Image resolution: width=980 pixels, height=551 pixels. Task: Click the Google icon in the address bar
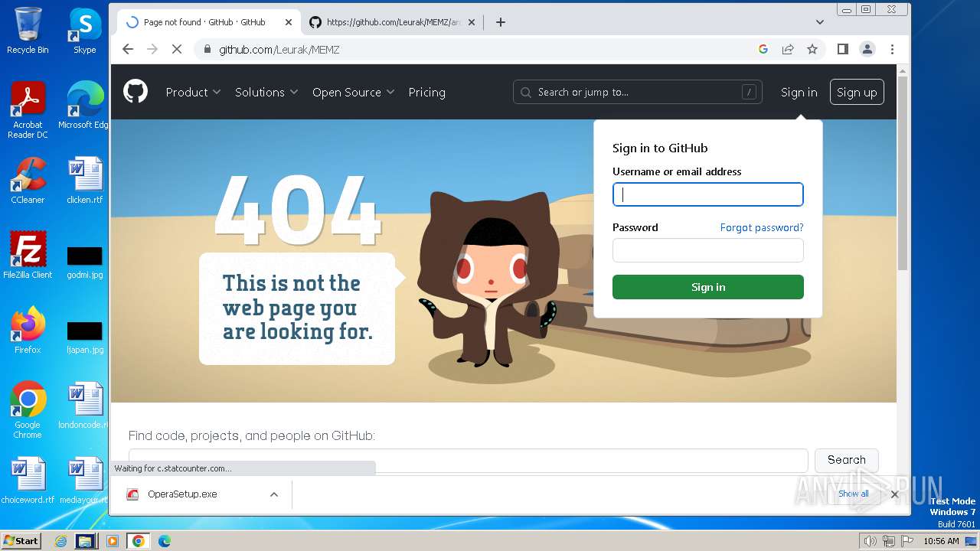763,49
